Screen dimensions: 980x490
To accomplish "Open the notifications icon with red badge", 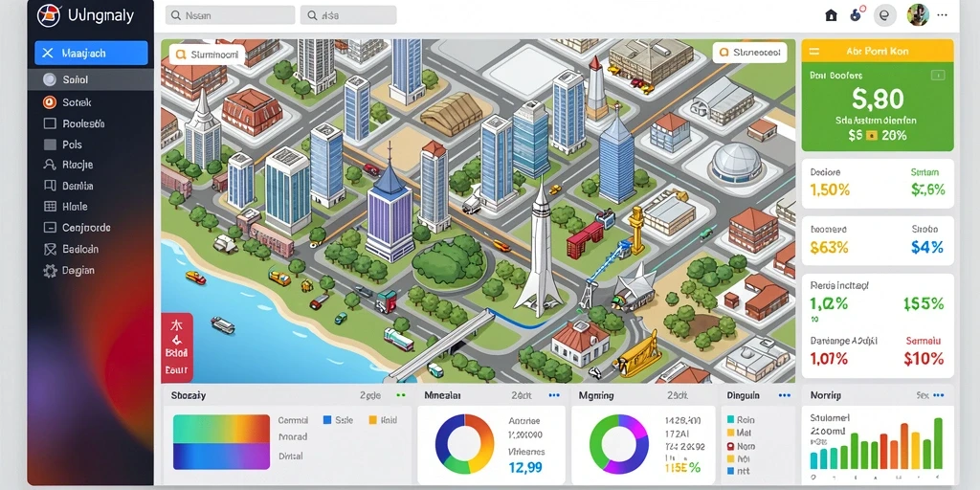I will pyautogui.click(x=857, y=14).
